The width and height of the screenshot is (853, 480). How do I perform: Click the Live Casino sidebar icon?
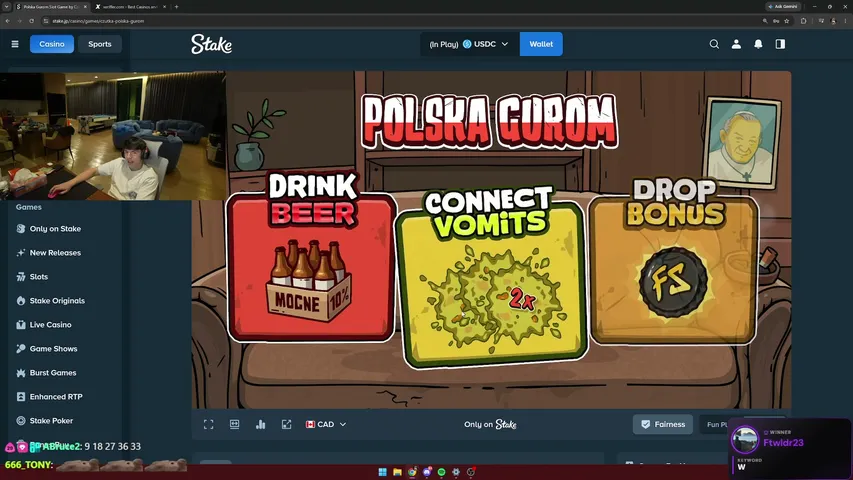(21, 324)
